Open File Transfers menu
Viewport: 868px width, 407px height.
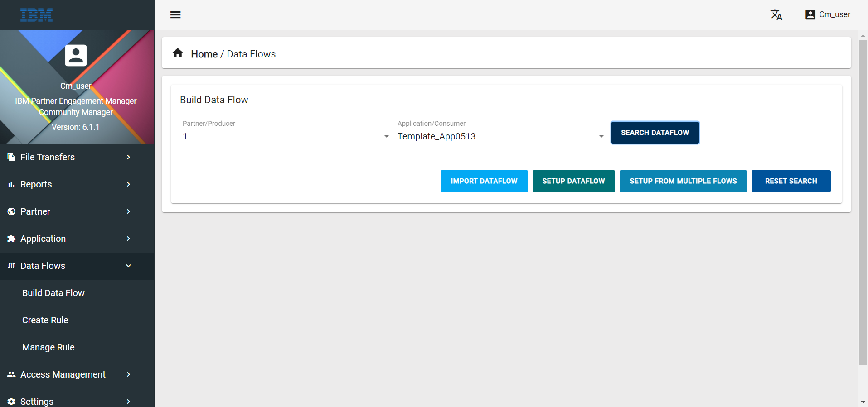tap(77, 157)
